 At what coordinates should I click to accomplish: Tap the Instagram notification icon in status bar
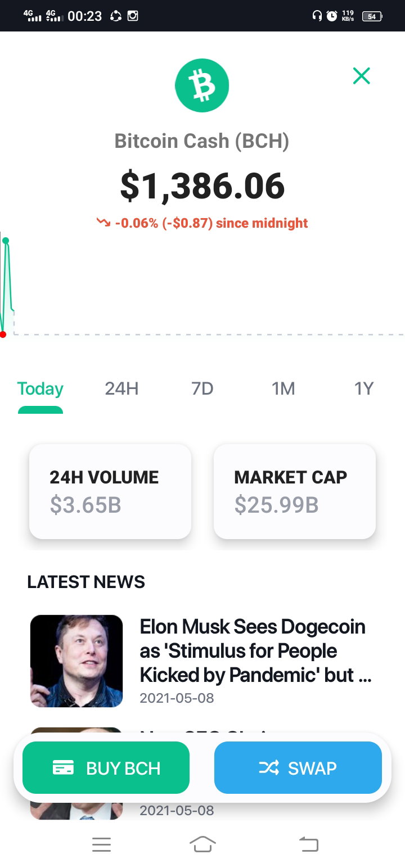click(133, 16)
